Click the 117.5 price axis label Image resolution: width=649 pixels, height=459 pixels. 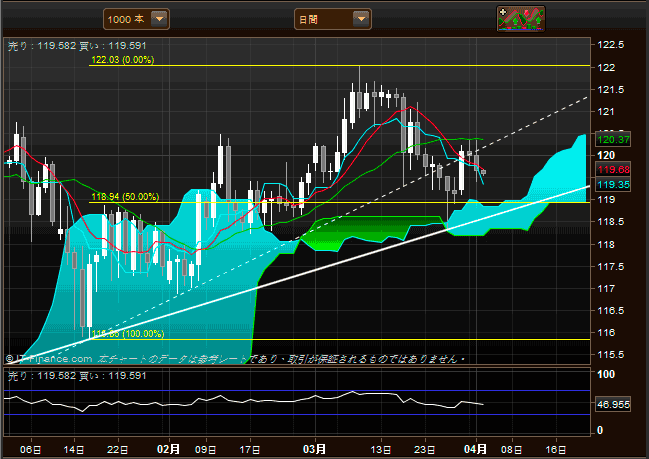(611, 266)
